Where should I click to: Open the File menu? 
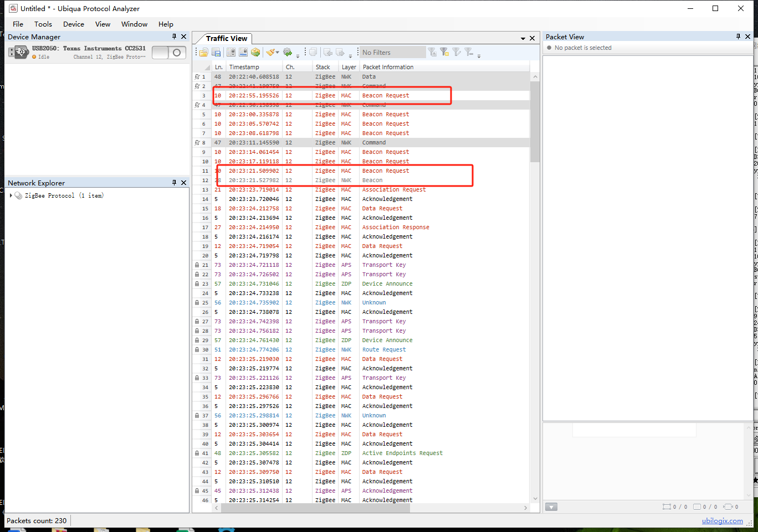click(18, 24)
